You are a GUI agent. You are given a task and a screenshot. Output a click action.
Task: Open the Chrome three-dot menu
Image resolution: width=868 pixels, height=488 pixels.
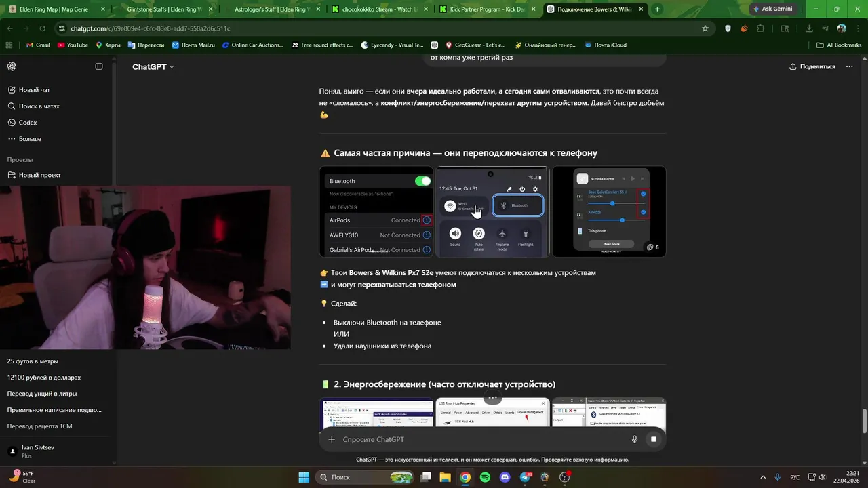pyautogui.click(x=856, y=28)
